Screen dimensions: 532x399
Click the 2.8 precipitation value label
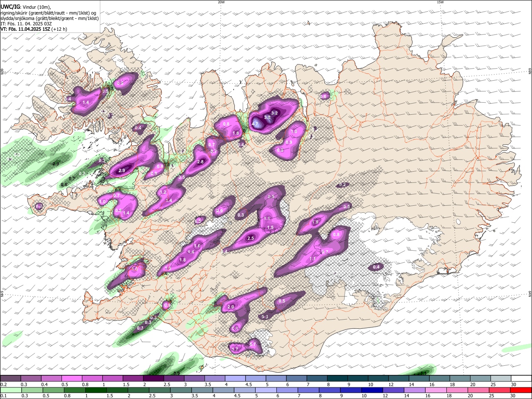click(200, 162)
